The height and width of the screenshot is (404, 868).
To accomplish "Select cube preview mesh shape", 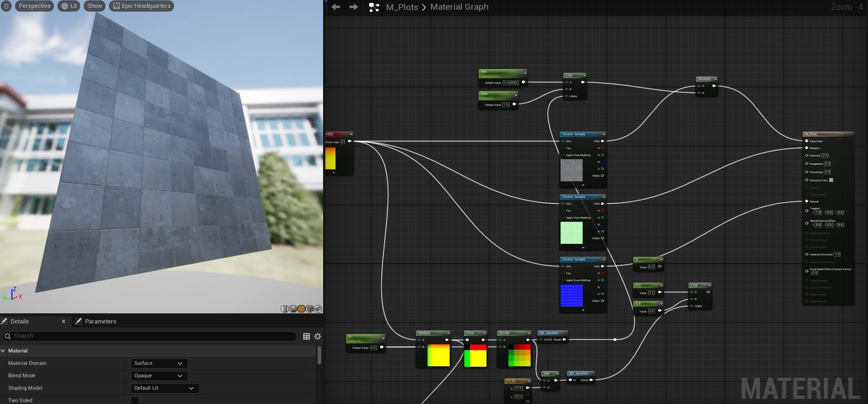I will [310, 309].
